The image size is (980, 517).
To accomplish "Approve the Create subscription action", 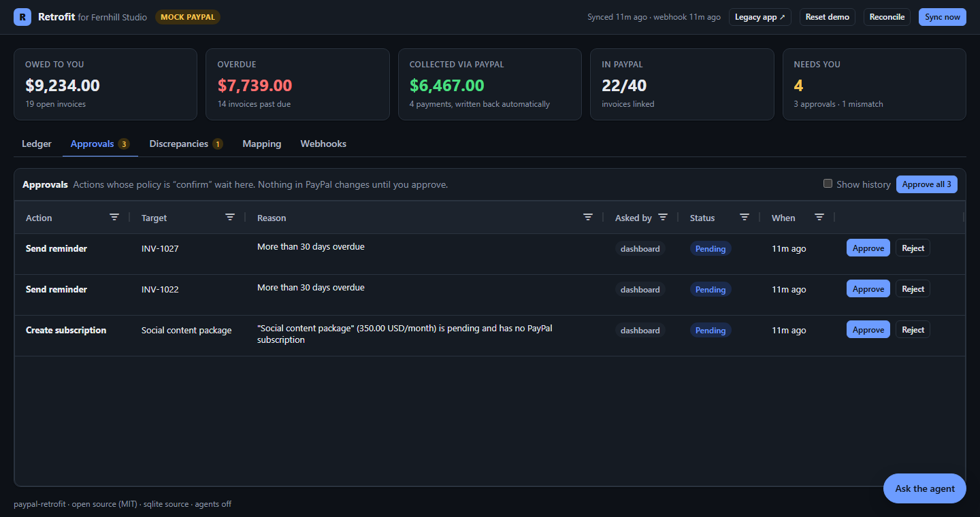I will pyautogui.click(x=868, y=330).
